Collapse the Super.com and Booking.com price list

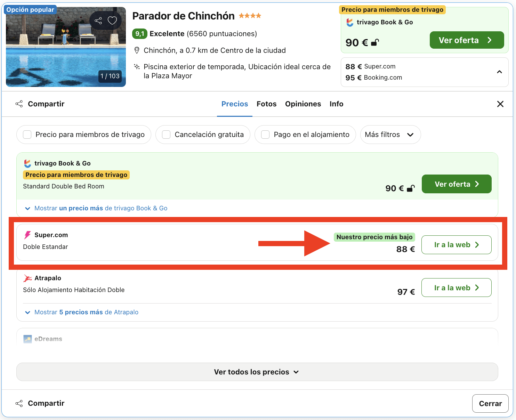[500, 72]
